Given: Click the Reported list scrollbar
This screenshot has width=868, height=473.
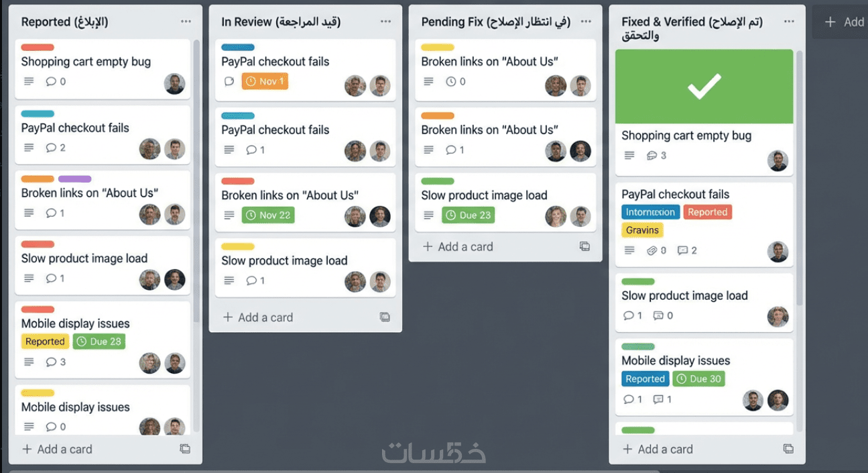Looking at the screenshot, I should 196,181.
